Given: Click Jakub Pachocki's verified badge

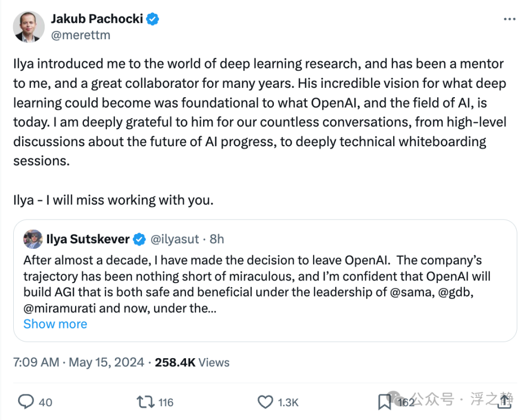Looking at the screenshot, I should click(153, 19).
